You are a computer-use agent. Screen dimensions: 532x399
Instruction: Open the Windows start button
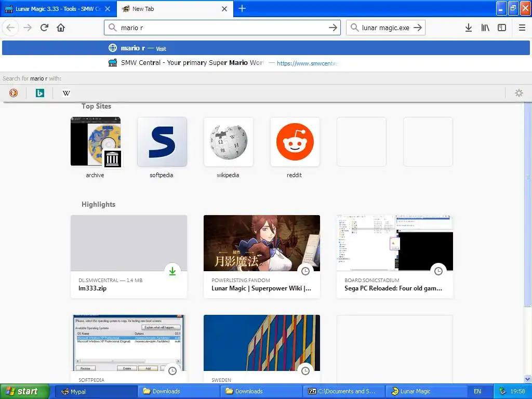tap(25, 391)
